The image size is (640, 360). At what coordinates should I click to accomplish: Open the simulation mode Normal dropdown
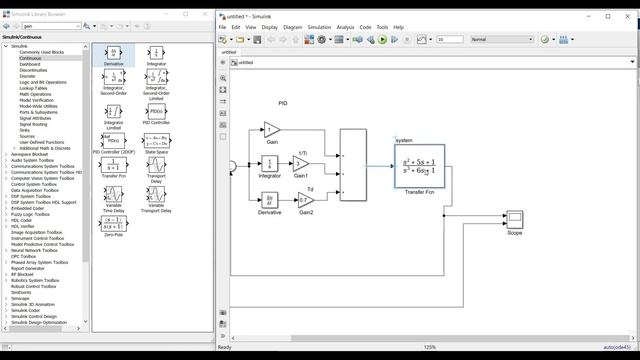click(502, 40)
